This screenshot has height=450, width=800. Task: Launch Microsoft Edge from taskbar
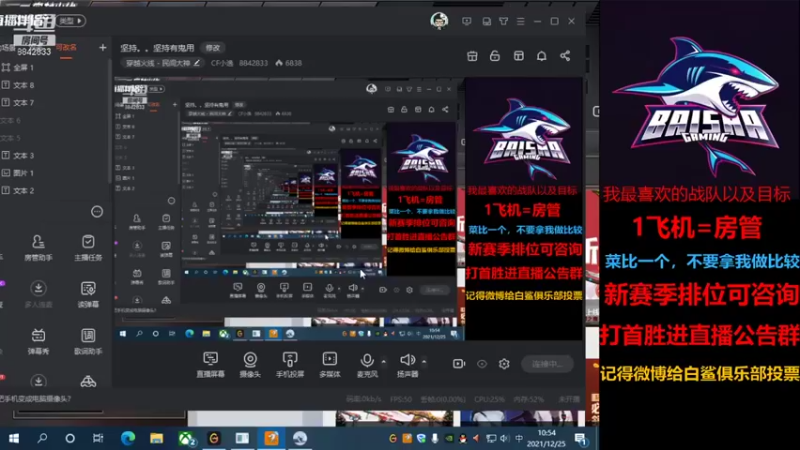tap(128, 438)
